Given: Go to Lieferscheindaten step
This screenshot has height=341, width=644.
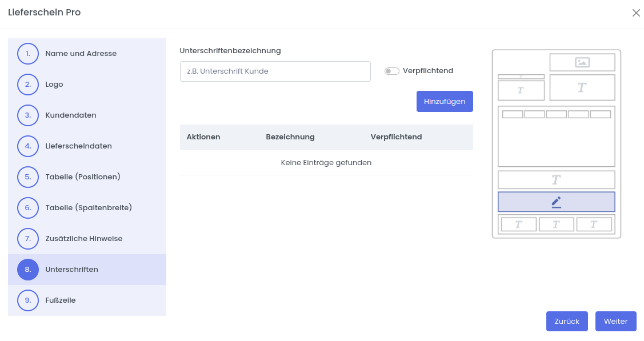Looking at the screenshot, I should 78,146.
